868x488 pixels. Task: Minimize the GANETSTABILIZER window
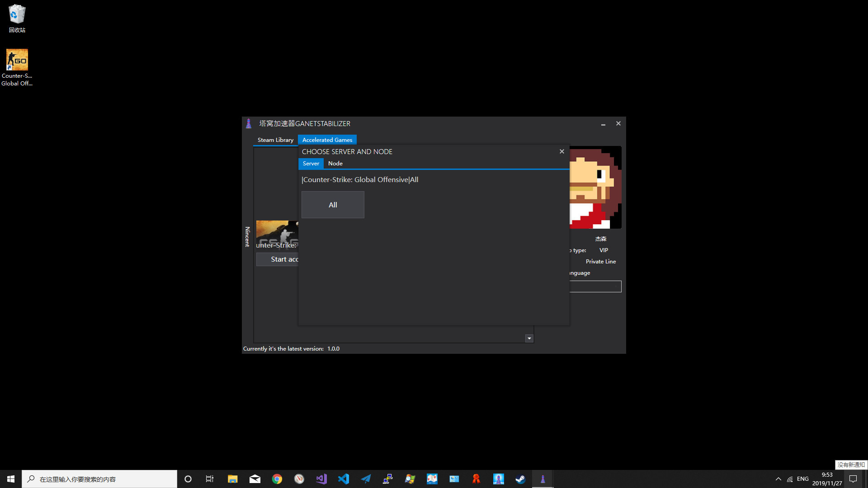[603, 123]
